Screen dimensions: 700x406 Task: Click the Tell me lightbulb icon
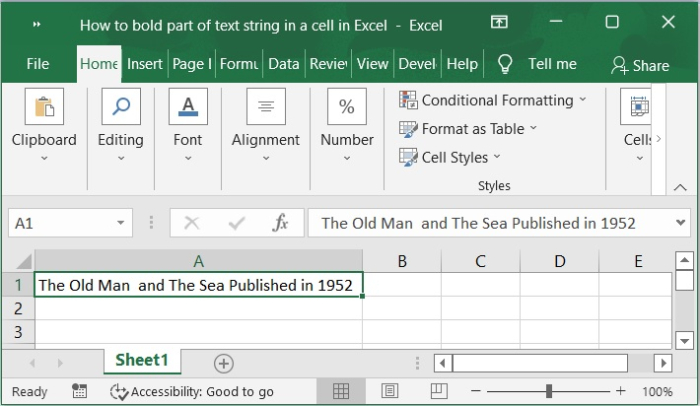click(x=505, y=64)
